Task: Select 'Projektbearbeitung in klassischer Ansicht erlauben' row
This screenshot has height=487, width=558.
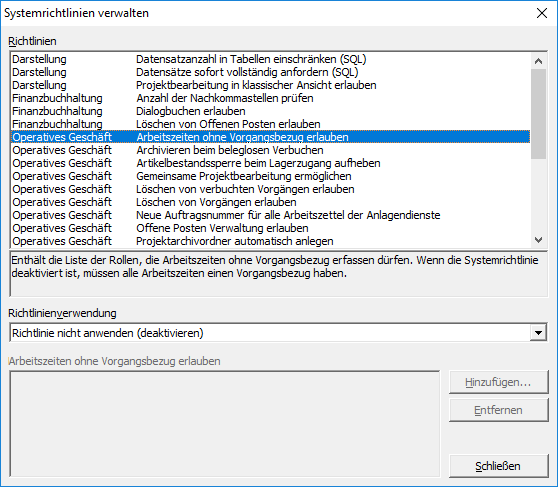Action: click(x=270, y=85)
